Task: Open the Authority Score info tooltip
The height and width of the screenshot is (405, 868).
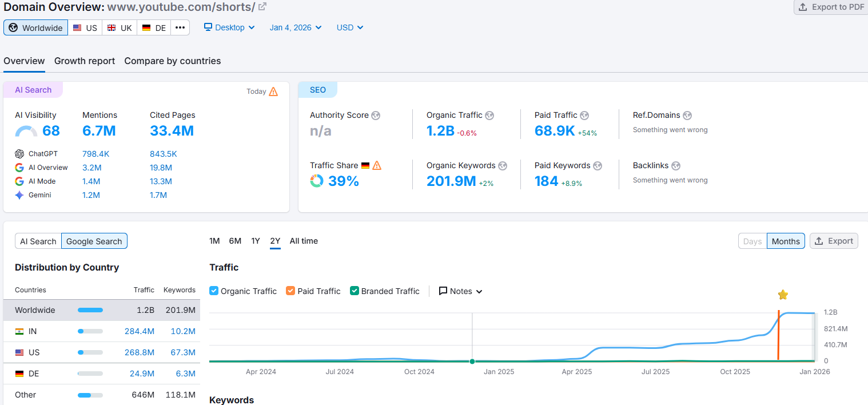Action: pyautogui.click(x=376, y=116)
